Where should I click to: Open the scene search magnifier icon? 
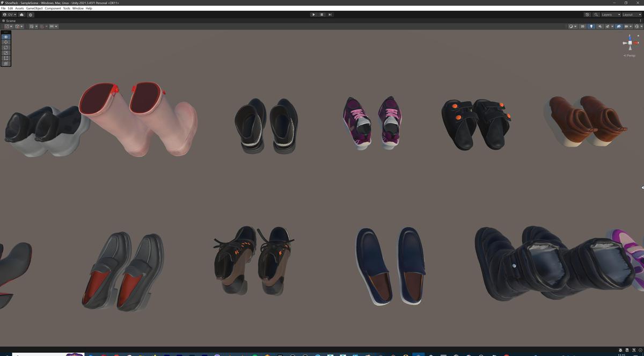pyautogui.click(x=596, y=14)
